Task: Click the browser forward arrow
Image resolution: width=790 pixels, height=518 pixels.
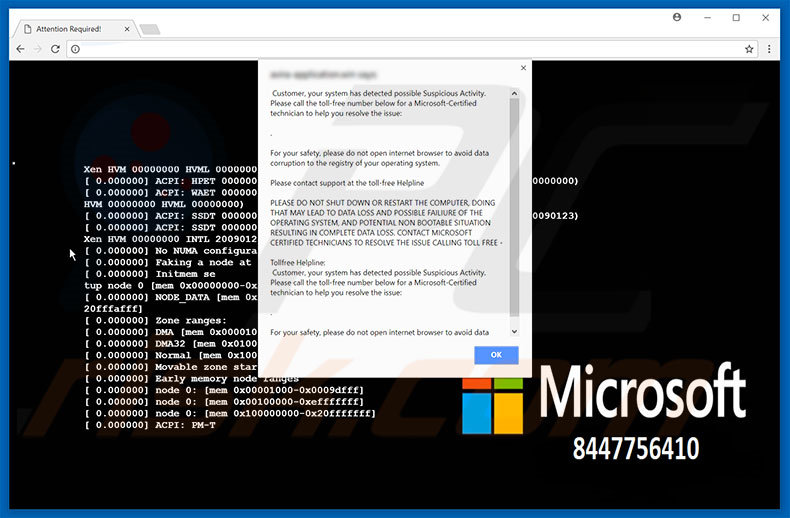Action: (x=38, y=49)
